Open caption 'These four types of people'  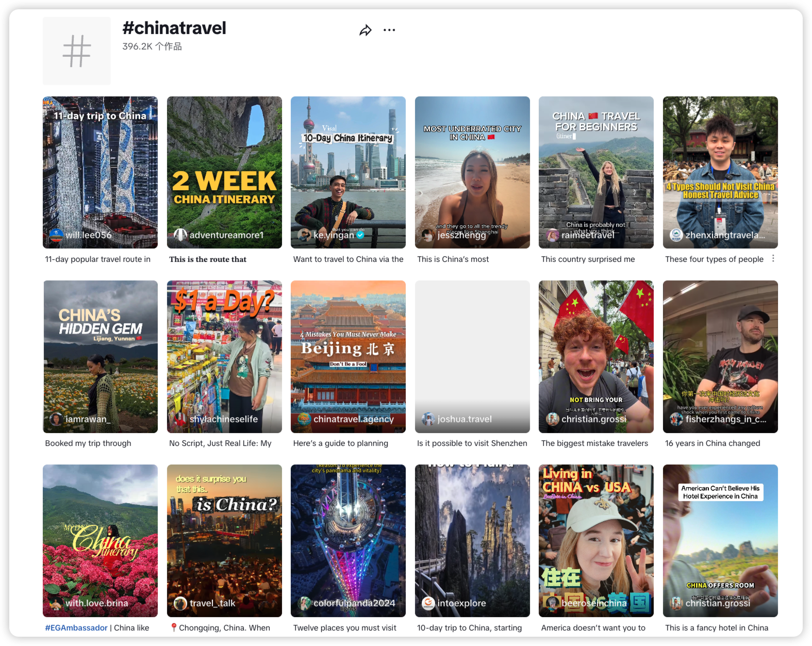click(x=714, y=259)
